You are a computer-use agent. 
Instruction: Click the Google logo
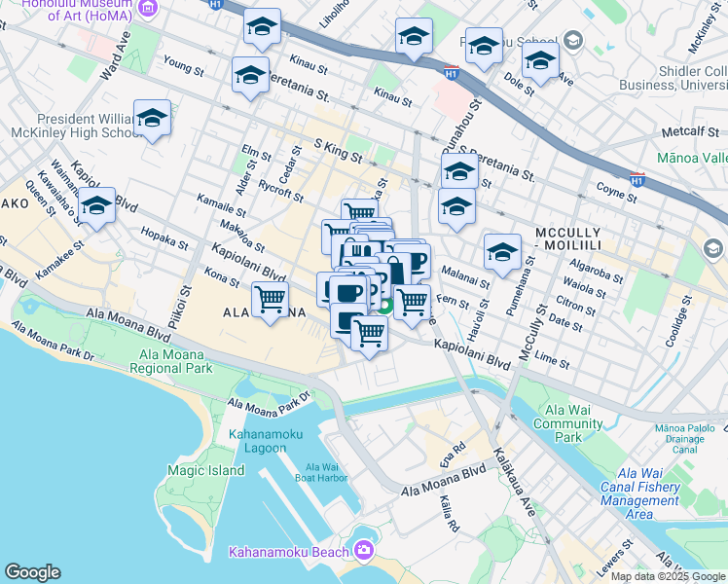[x=32, y=572]
